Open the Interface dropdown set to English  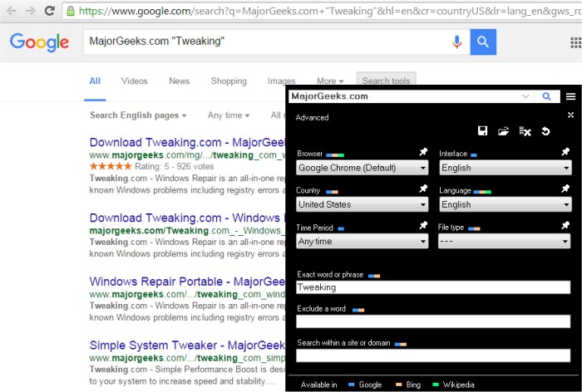506,168
